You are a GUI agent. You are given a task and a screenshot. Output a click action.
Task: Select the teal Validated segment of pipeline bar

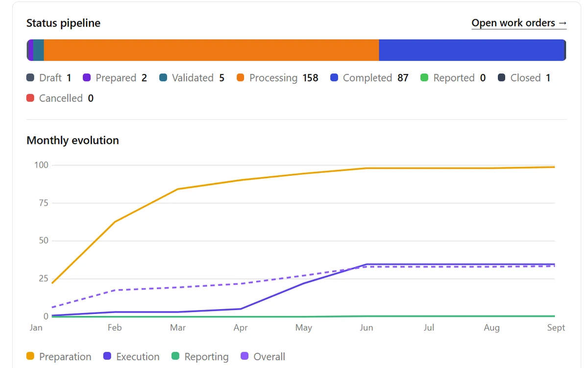pyautogui.click(x=39, y=50)
